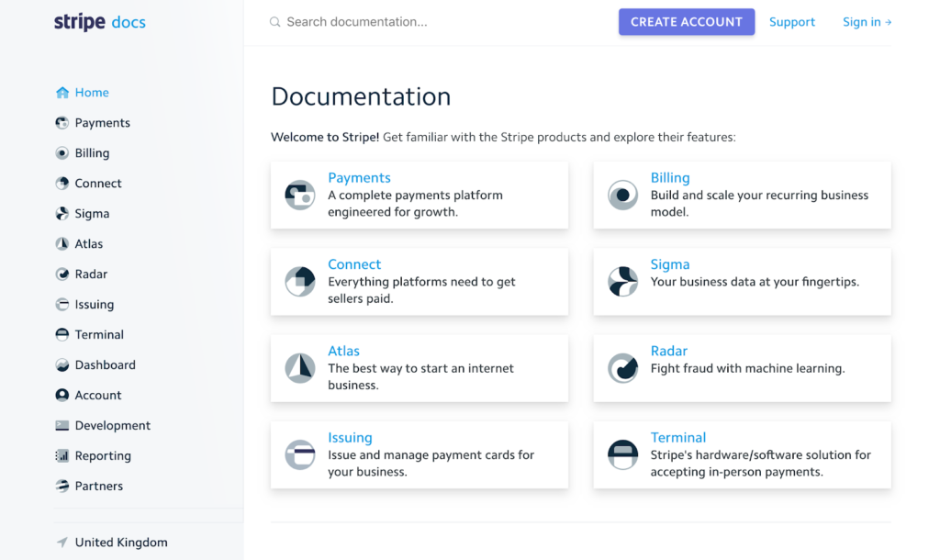Click inside the documentation search field
The height and width of the screenshot is (560, 940).
[x=367, y=21]
